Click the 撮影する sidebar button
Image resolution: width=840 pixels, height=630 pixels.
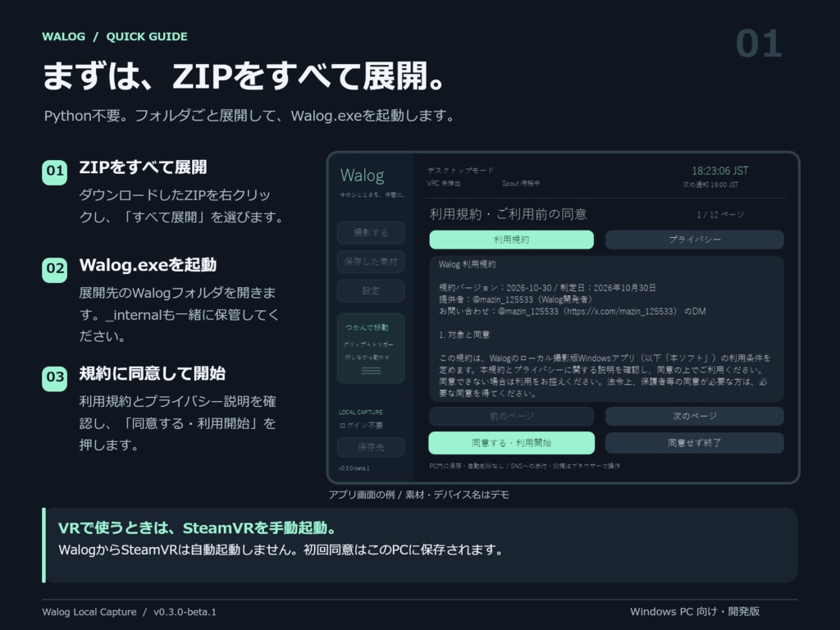371,232
